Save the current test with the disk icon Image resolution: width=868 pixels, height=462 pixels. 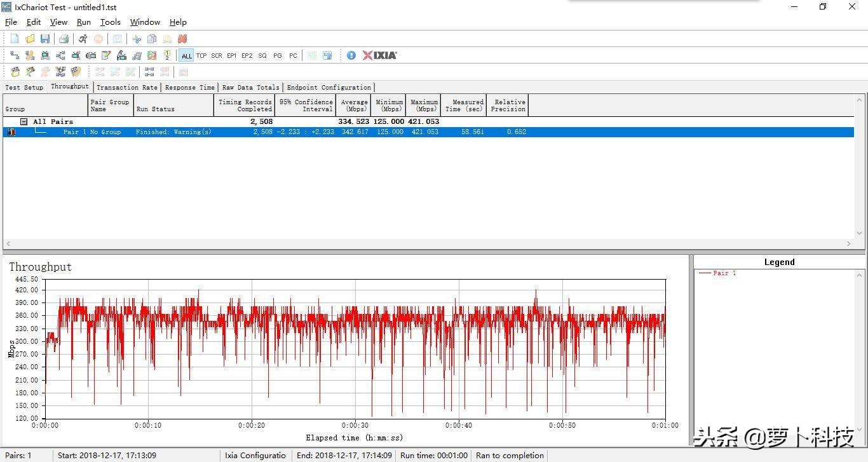(x=45, y=39)
